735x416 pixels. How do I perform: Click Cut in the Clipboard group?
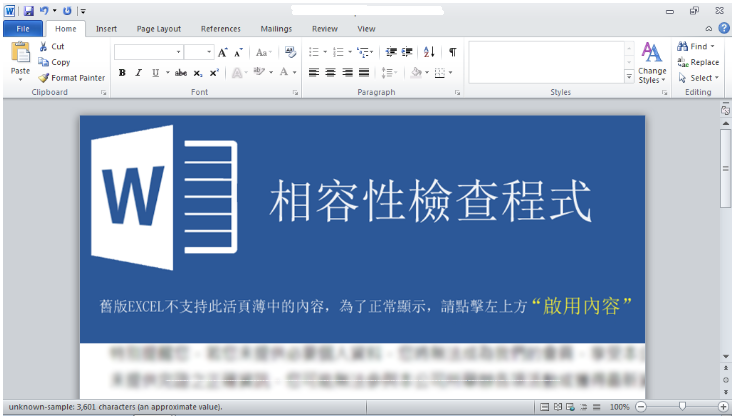pos(52,46)
